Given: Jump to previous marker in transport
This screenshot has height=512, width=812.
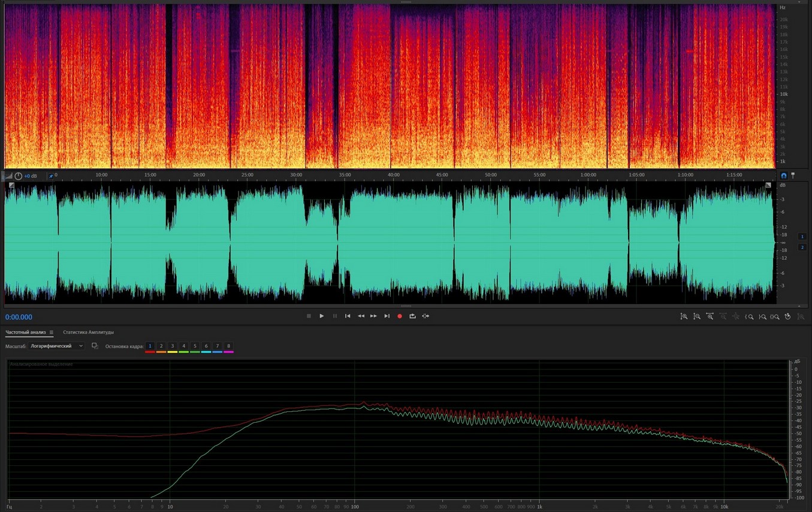Looking at the screenshot, I should [x=348, y=316].
